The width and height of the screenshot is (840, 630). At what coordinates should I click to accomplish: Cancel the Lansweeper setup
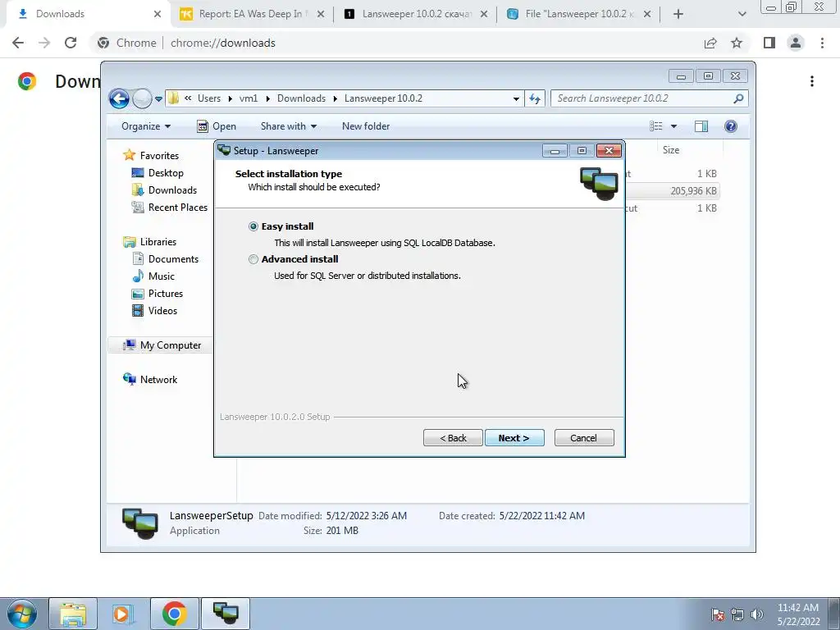pyautogui.click(x=583, y=438)
